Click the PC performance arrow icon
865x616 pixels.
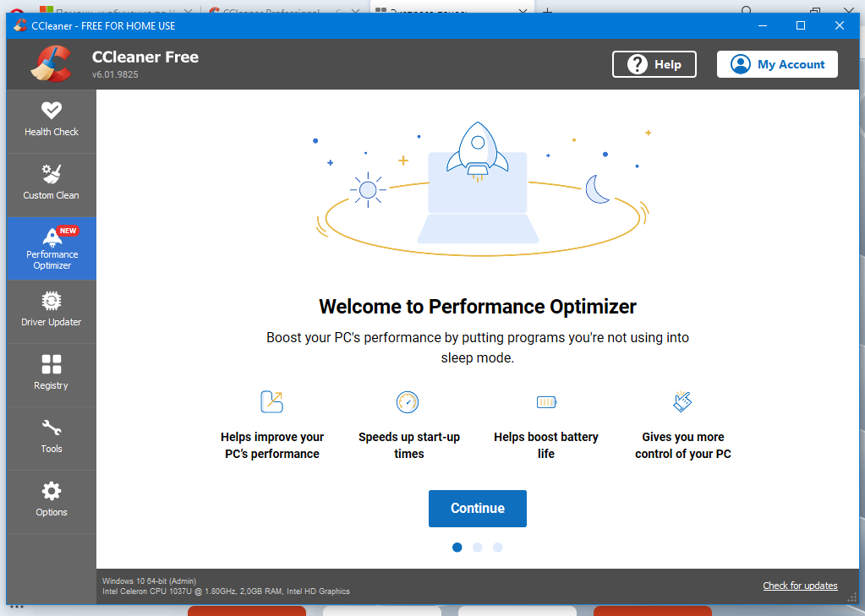pos(272,401)
